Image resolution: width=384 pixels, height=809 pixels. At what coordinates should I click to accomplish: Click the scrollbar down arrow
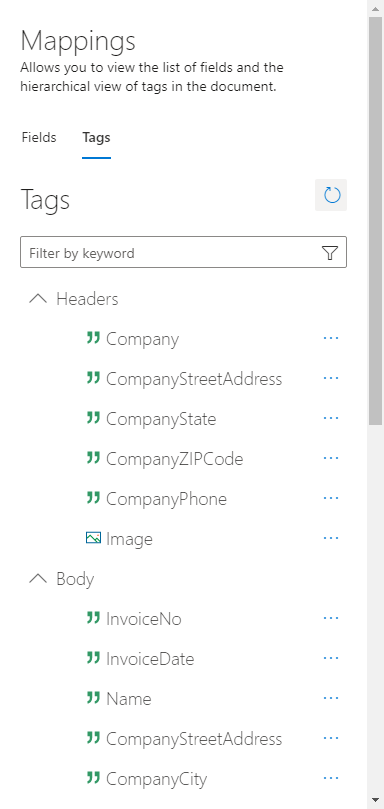pyautogui.click(x=375, y=800)
